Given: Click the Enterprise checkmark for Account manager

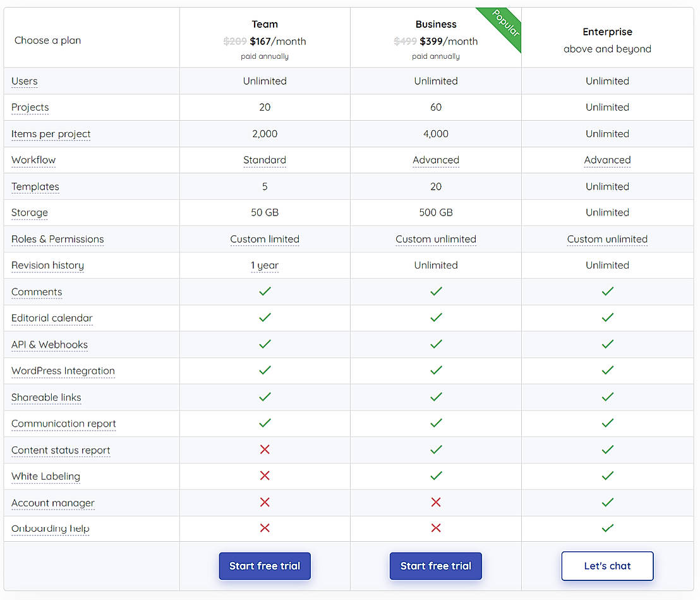Looking at the screenshot, I should pos(608,502).
